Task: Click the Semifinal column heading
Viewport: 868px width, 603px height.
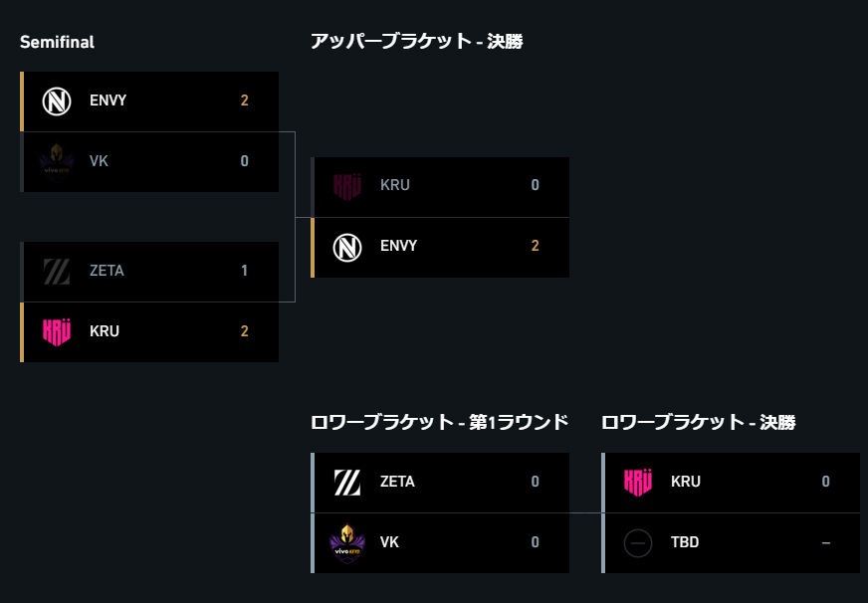Action: pyautogui.click(x=57, y=42)
